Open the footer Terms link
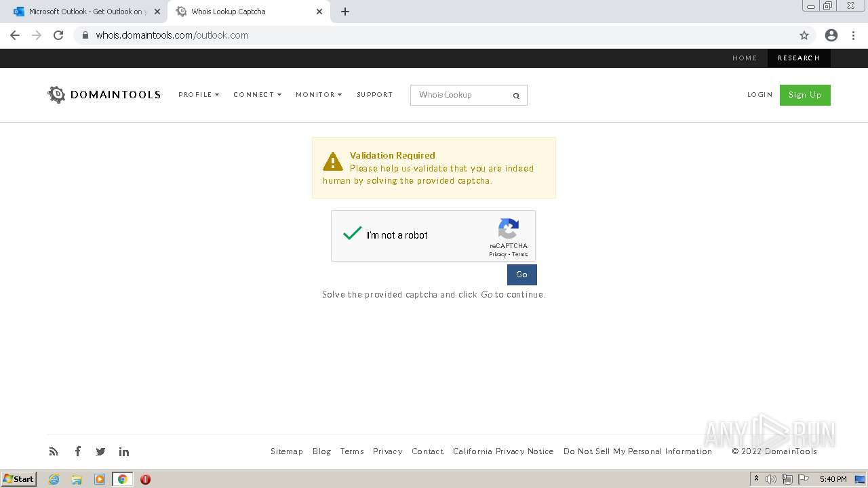 pyautogui.click(x=352, y=451)
